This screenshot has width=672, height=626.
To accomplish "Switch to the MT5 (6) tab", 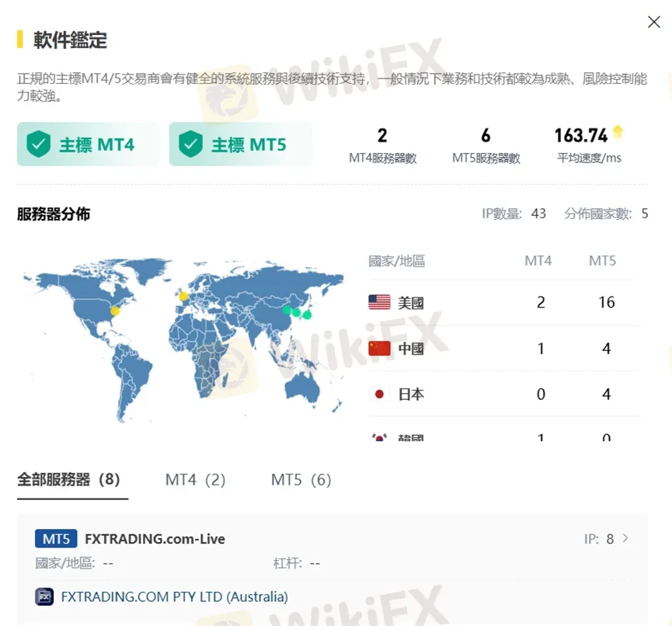I will (301, 480).
